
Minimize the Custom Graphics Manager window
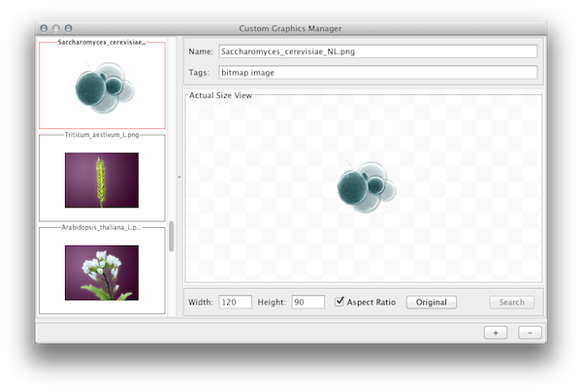pos(55,30)
